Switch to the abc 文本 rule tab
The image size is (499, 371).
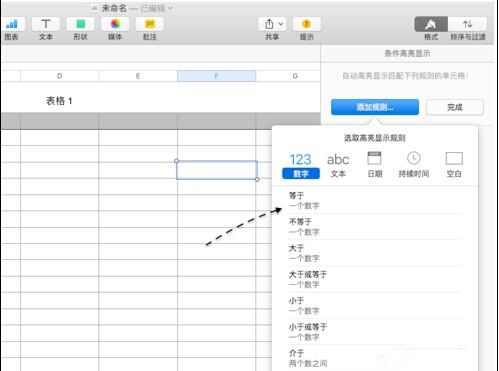coord(338,166)
